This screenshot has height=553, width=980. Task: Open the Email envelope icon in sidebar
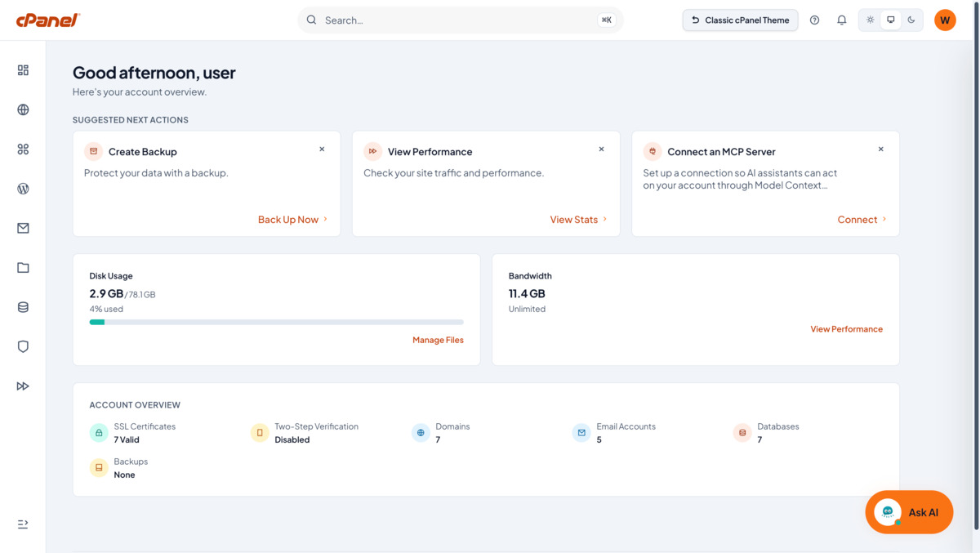(23, 228)
